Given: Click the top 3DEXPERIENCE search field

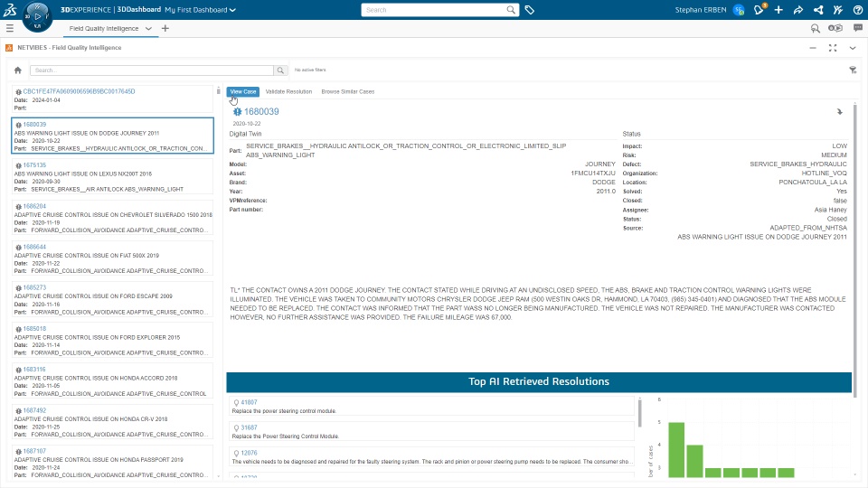Looking at the screenshot, I should [x=435, y=10].
